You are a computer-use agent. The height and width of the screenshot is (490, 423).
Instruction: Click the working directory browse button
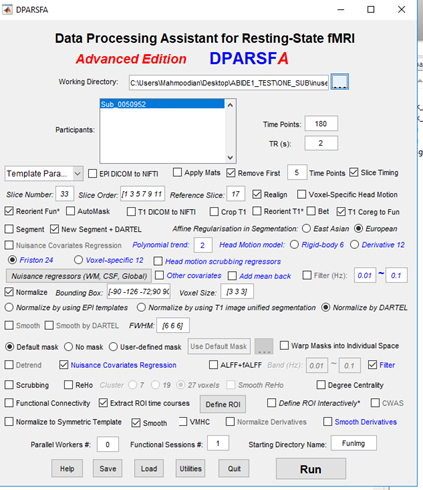[340, 82]
